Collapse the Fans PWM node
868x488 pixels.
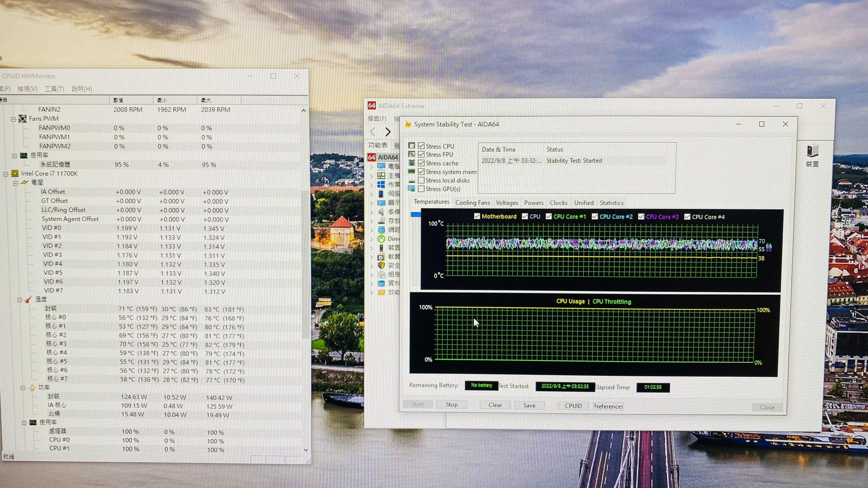pos(13,119)
